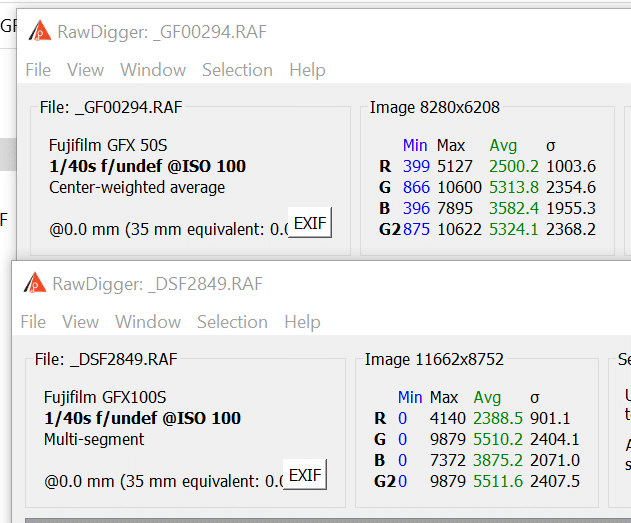Viewport: 631px width, 523px height.
Task: Click 'Multi-segment' metering text
Action: [94, 439]
